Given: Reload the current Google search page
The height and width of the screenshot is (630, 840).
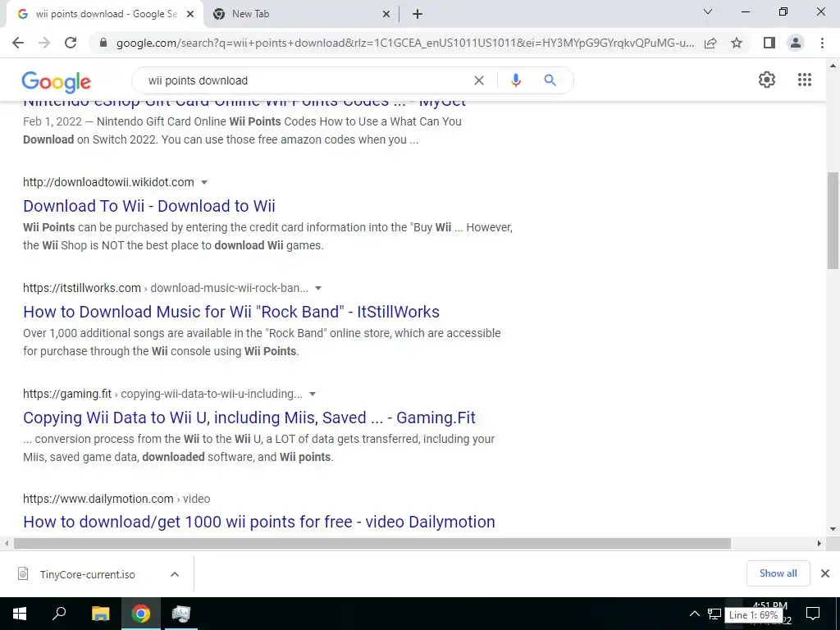Looking at the screenshot, I should coord(71,43).
